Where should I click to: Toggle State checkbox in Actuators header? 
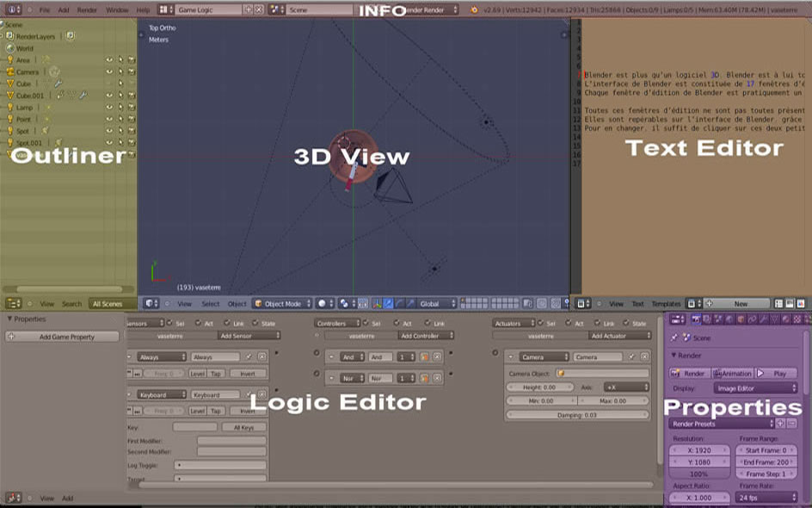pos(626,322)
